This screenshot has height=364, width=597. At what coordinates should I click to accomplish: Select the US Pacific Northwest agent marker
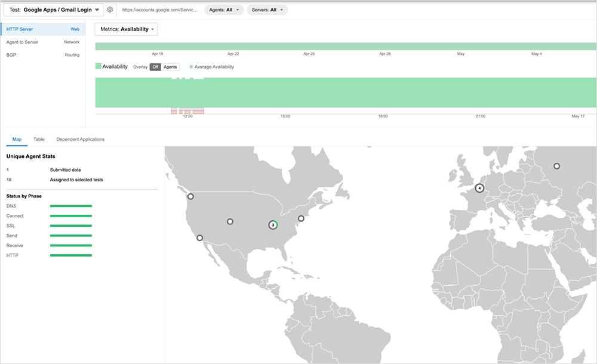click(x=190, y=196)
